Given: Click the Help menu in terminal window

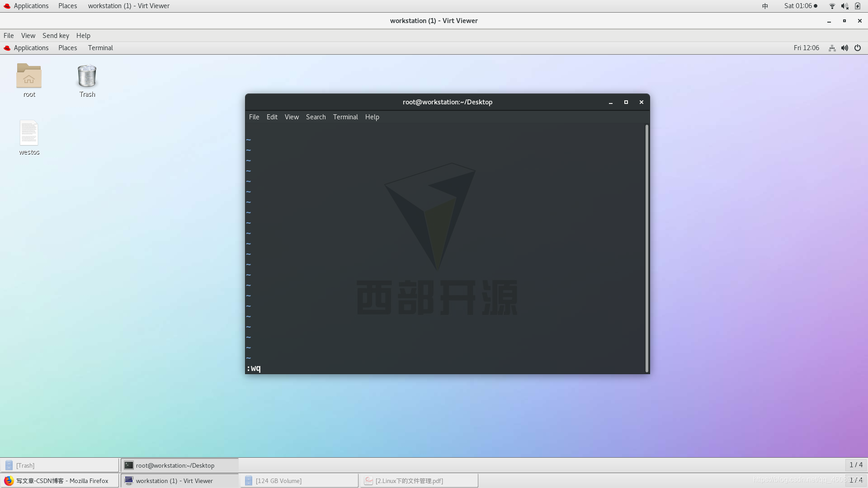Looking at the screenshot, I should [x=372, y=117].
